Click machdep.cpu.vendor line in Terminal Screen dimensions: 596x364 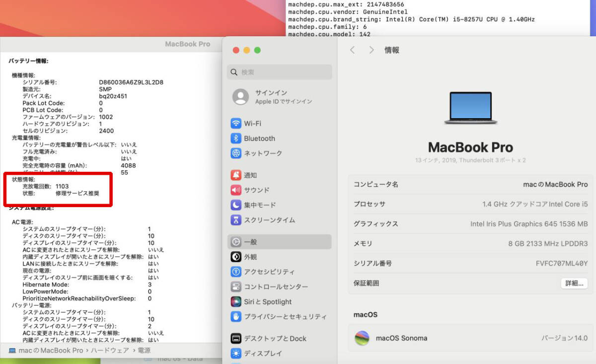pos(348,12)
